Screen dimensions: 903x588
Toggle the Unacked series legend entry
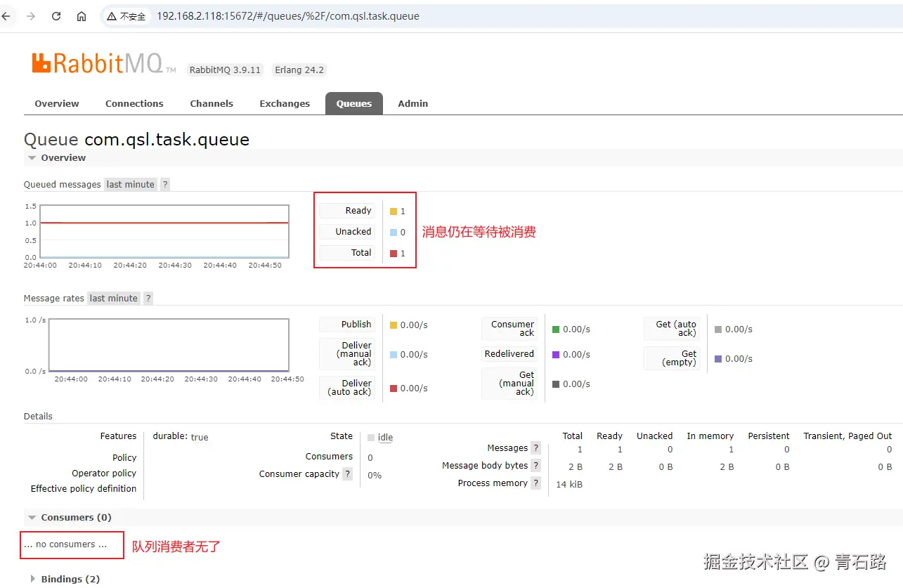pyautogui.click(x=347, y=231)
